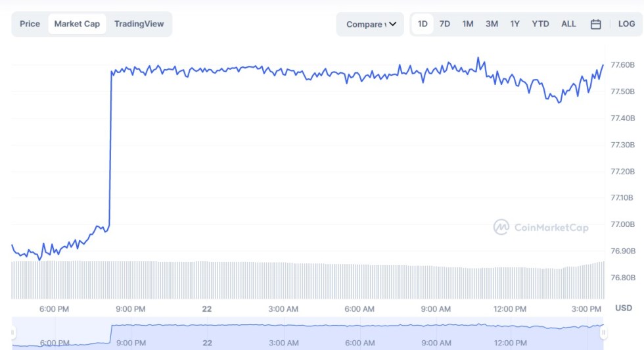
Task: Open the TradingView chart tab
Action: point(139,24)
